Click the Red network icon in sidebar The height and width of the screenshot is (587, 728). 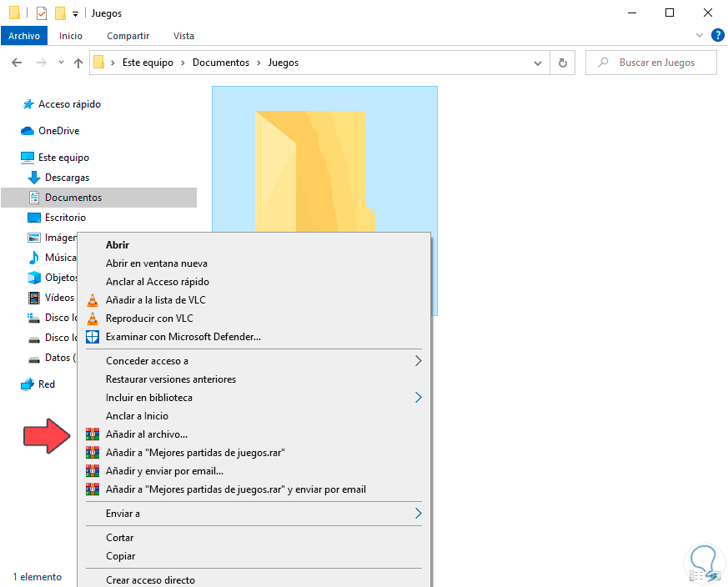(x=26, y=384)
